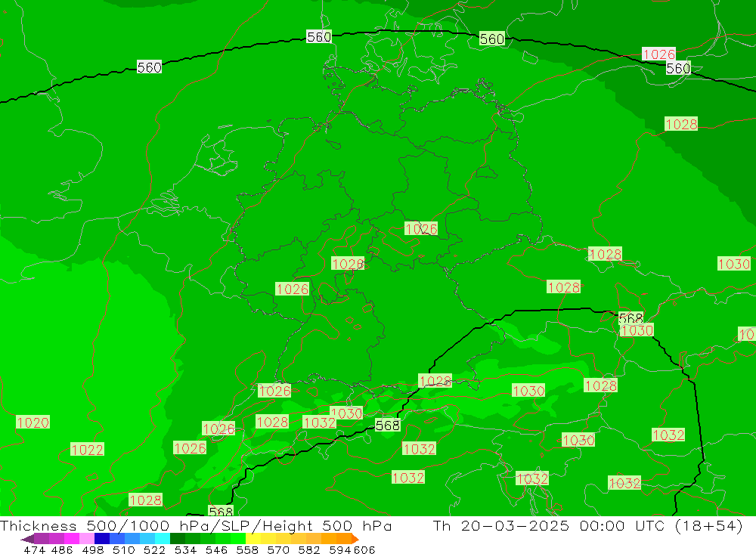
Task: Click the 560 label beside the white 1026
Action: (678, 69)
